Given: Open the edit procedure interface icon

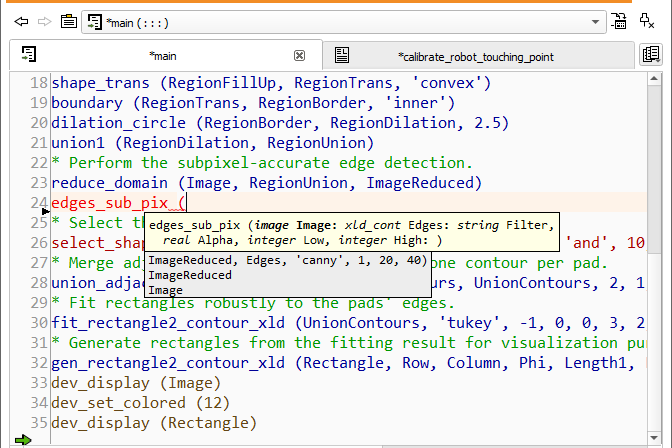Looking at the screenshot, I should click(x=619, y=21).
